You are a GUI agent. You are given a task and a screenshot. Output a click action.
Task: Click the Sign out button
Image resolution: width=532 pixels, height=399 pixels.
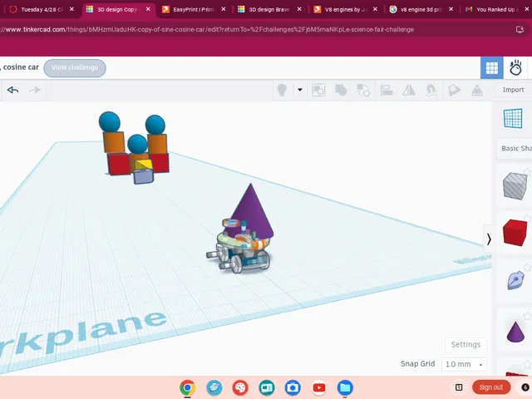coord(491,387)
